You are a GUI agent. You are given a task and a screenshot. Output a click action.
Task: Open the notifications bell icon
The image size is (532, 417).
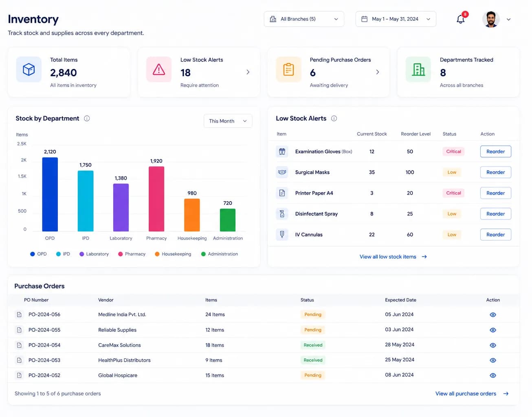pos(461,19)
